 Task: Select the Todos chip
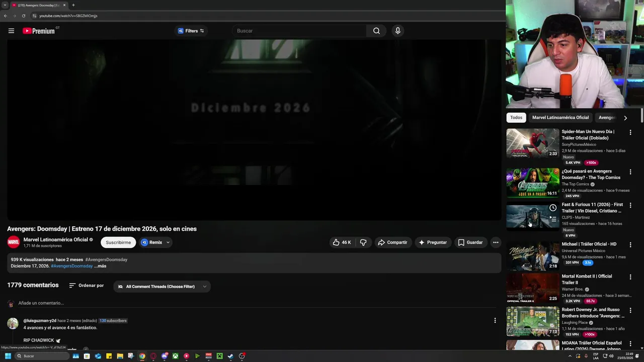[516, 118]
